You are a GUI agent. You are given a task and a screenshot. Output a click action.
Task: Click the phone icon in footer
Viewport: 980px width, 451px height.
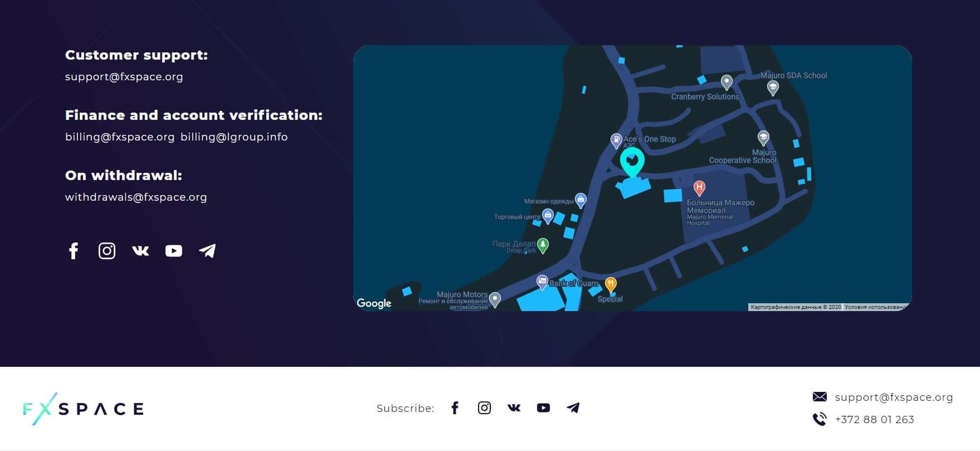click(820, 419)
